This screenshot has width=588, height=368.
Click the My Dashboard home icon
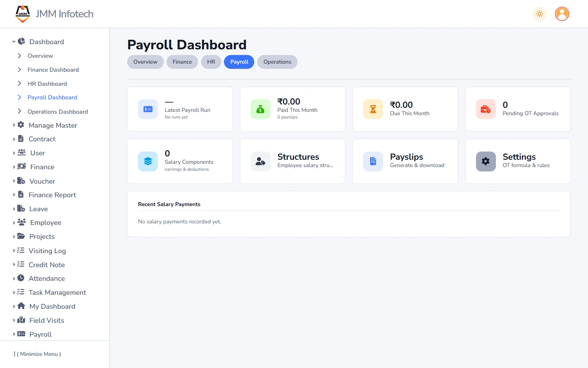pos(21,306)
